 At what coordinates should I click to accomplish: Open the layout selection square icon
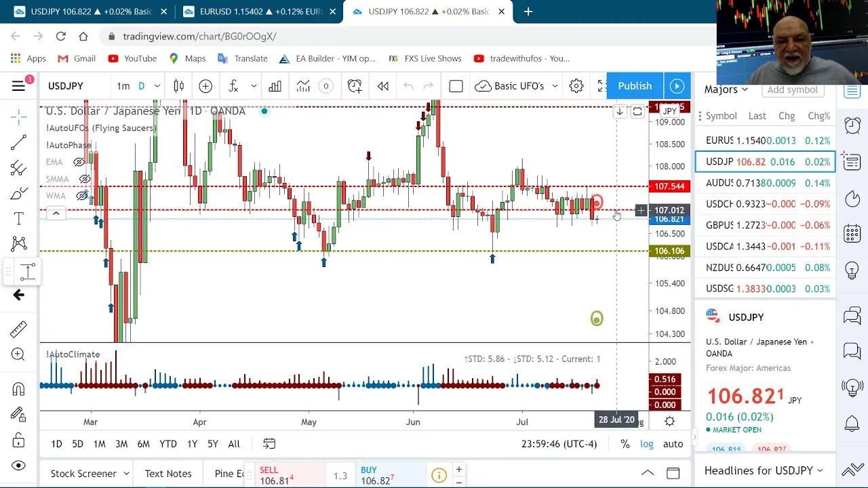coord(456,86)
